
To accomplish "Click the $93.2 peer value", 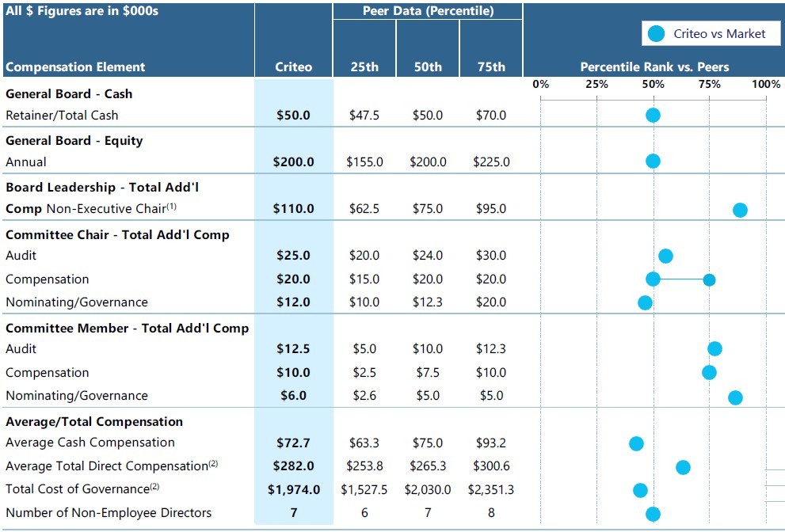I will pyautogui.click(x=491, y=443).
